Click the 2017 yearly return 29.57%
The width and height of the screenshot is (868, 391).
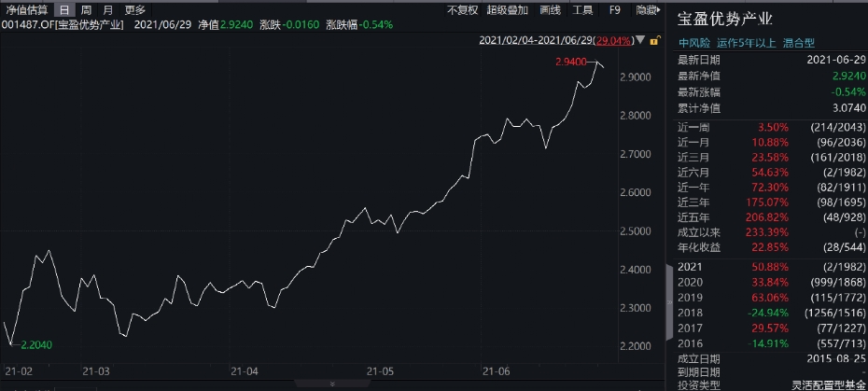(770, 328)
